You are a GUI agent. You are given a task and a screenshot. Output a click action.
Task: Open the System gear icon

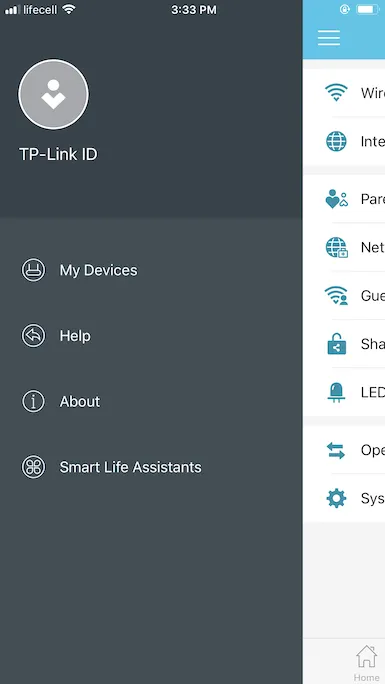(x=337, y=498)
